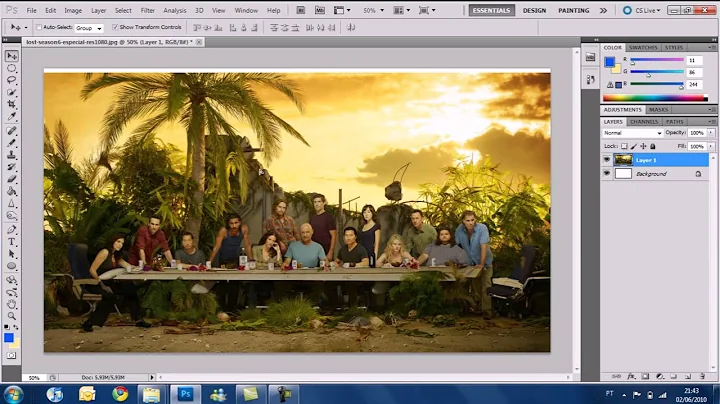Click the color spectrum ramp
This screenshot has width=720, height=404.
click(655, 98)
